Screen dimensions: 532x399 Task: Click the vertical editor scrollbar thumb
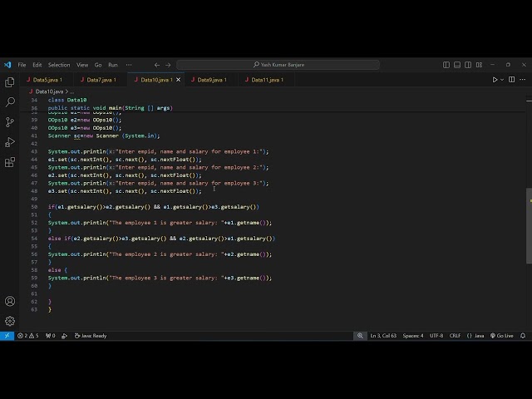point(529,225)
